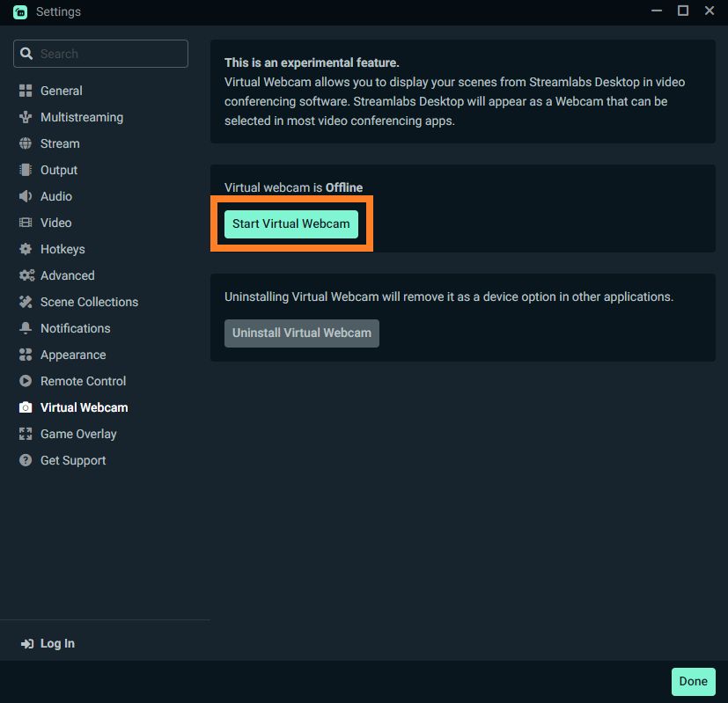Minimize the Settings window
Viewport: 728px width, 703px height.
(x=657, y=11)
